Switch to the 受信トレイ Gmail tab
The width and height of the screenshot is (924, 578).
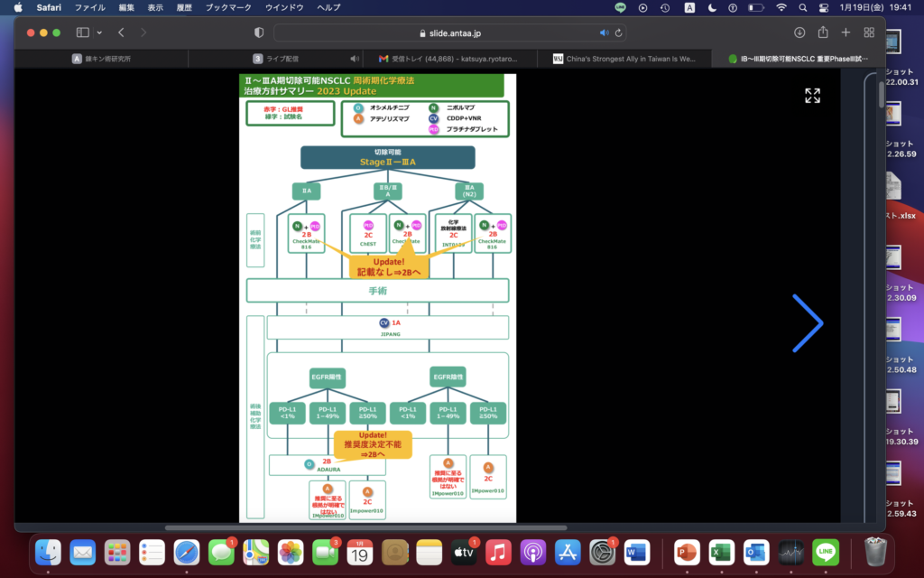(449, 59)
